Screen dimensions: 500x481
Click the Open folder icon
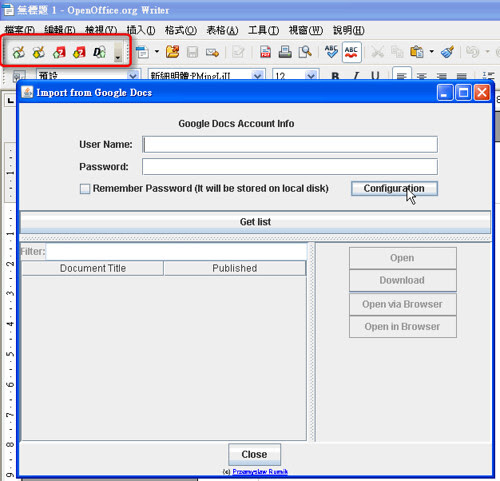click(172, 52)
